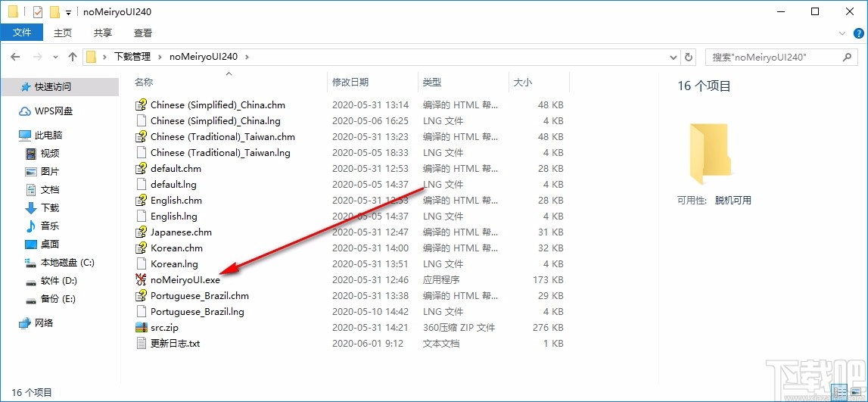868x402 pixels.
Task: Open the noMeiryoUI.exe application icon
Action: [142, 279]
